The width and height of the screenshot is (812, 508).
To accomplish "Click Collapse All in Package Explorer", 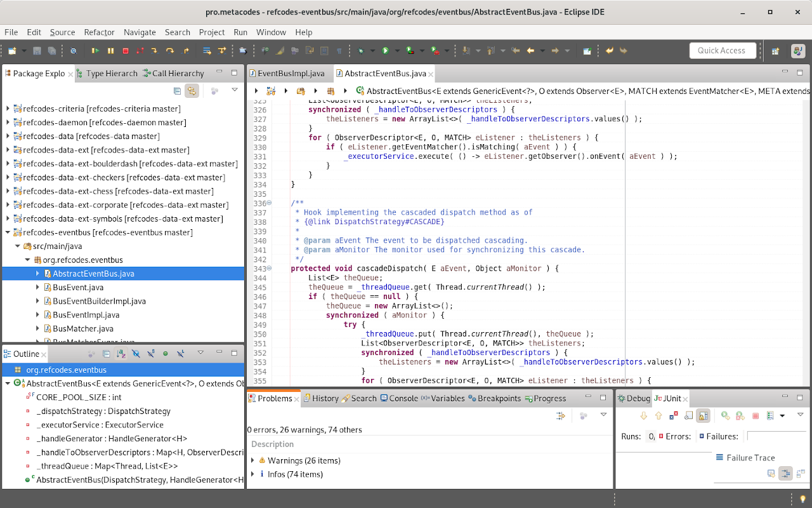I will pyautogui.click(x=177, y=91).
